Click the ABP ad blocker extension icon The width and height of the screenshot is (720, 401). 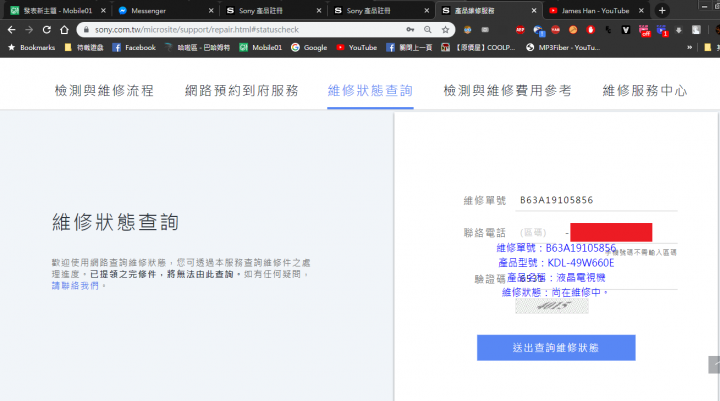click(x=520, y=30)
